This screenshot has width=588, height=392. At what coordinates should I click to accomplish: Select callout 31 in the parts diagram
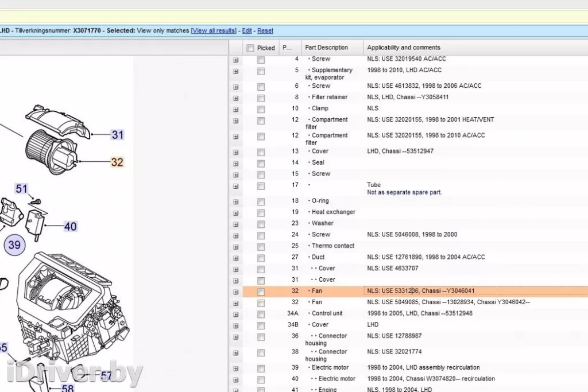click(x=117, y=135)
